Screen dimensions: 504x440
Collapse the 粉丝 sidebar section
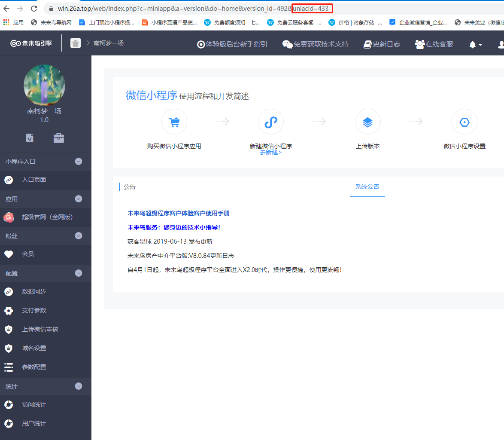pos(79,236)
